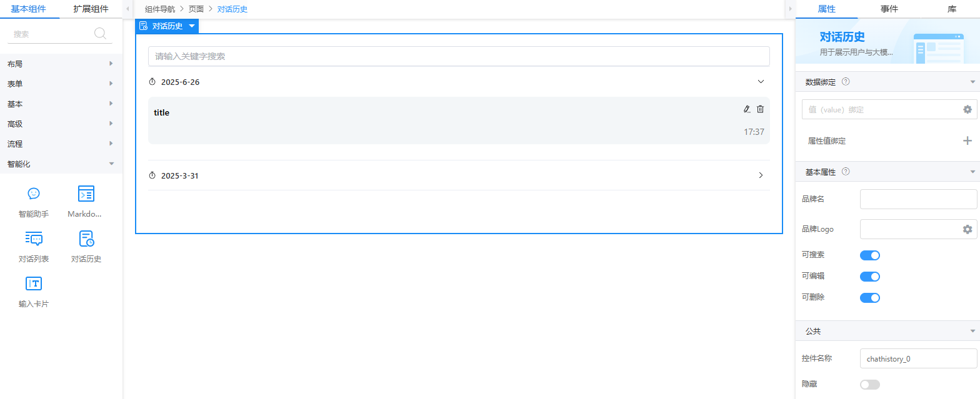Image resolution: width=980 pixels, height=399 pixels.
Task: Select the 对话历史 component icon in palette
Action: (86, 239)
